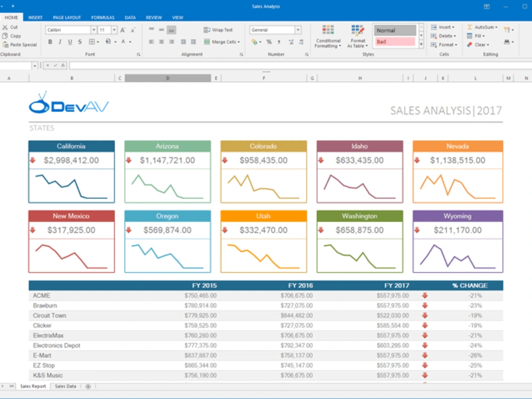The width and height of the screenshot is (532, 399).
Task: Click the Paste Special icon
Action: (5, 45)
